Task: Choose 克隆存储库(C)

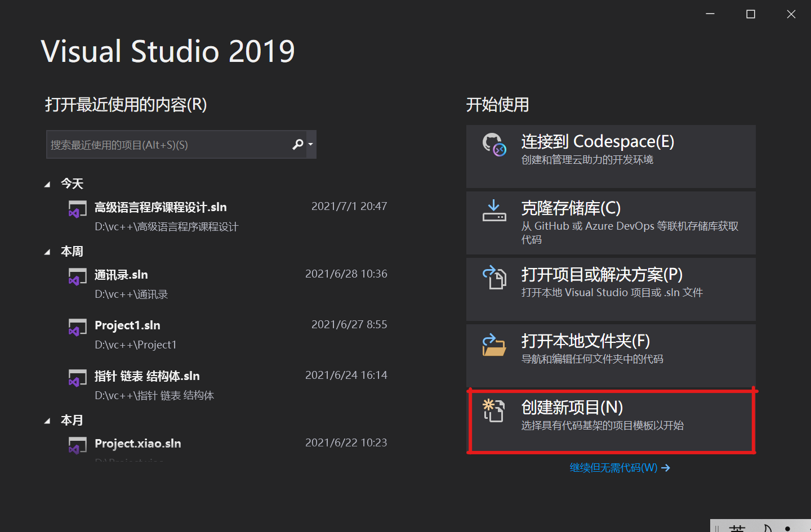Action: coord(611,223)
